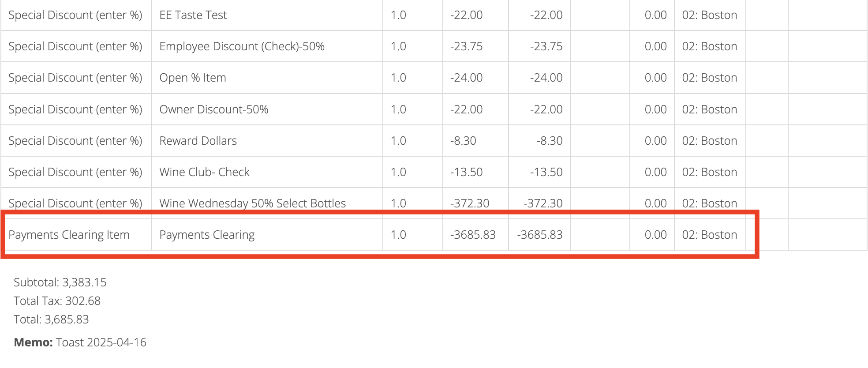This screenshot has width=868, height=368.
Task: Click the EE Taste Test cell
Action: (193, 15)
